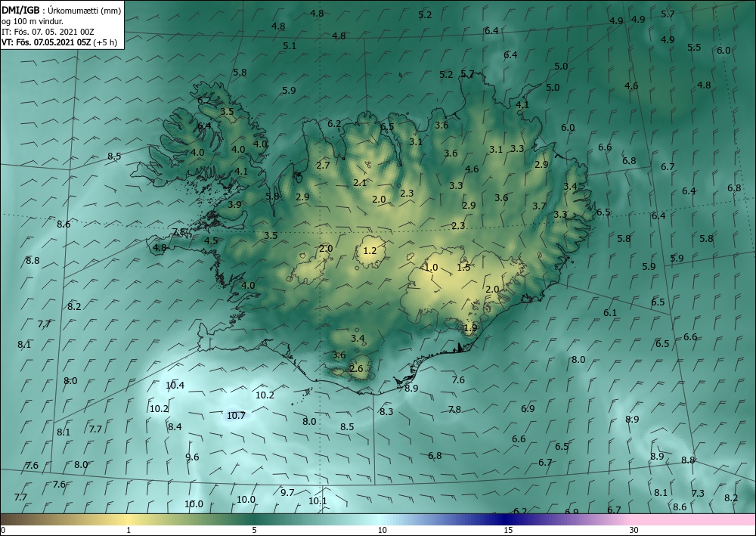Click the 3.2-free 3.4 value south of central glaciers
This screenshot has width=756, height=536.
coord(358,339)
